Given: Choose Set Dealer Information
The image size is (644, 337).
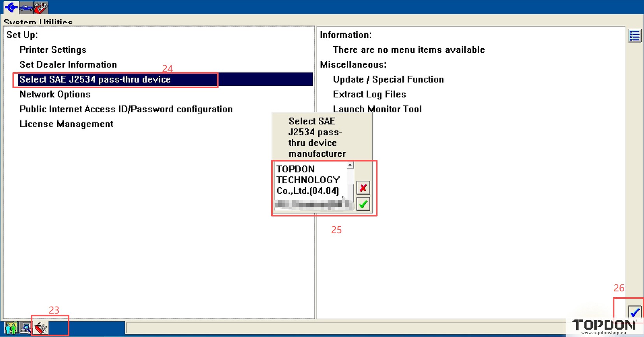Looking at the screenshot, I should (x=68, y=65).
